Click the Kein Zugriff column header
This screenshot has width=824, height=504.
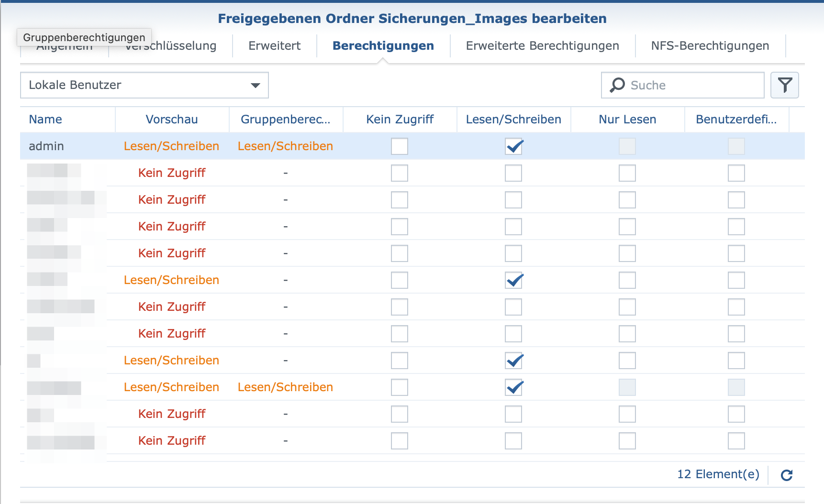coord(400,120)
